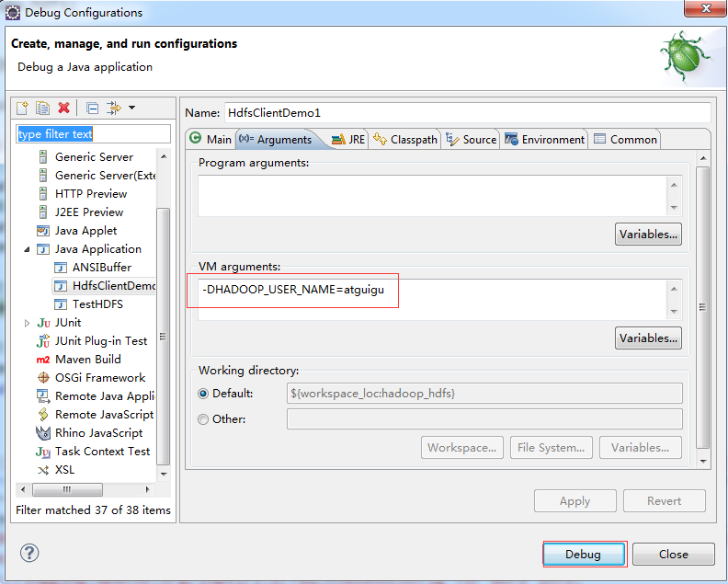
Task: Open filter options dropdown arrow
Action: 131,108
